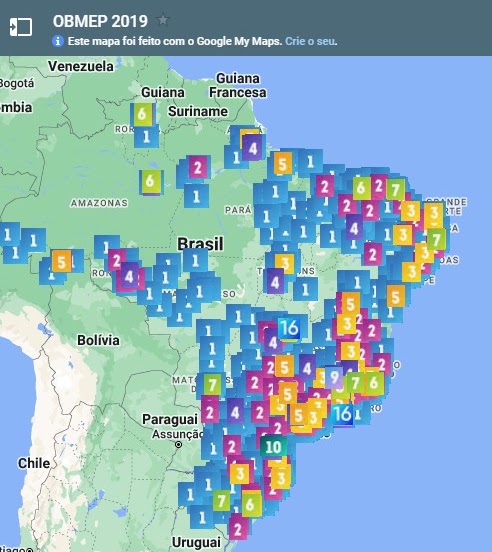Select purple 4 marker right of Paraguai label

[x=235, y=412]
